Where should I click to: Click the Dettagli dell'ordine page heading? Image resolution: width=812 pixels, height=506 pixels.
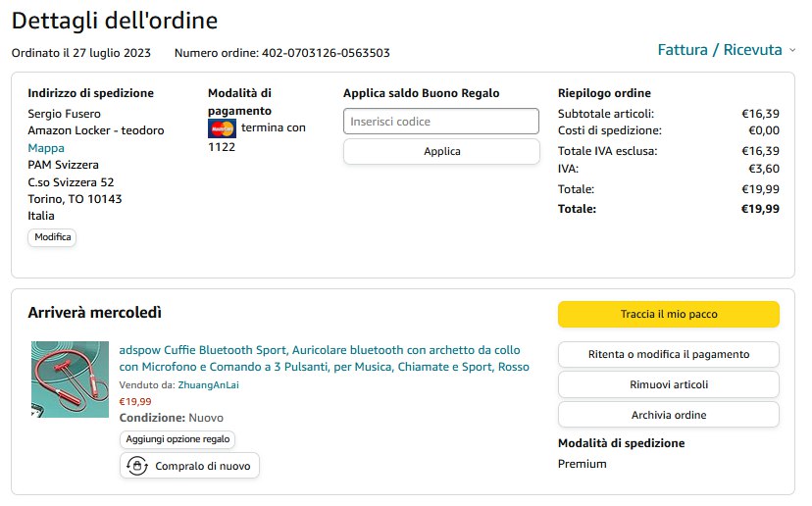115,21
